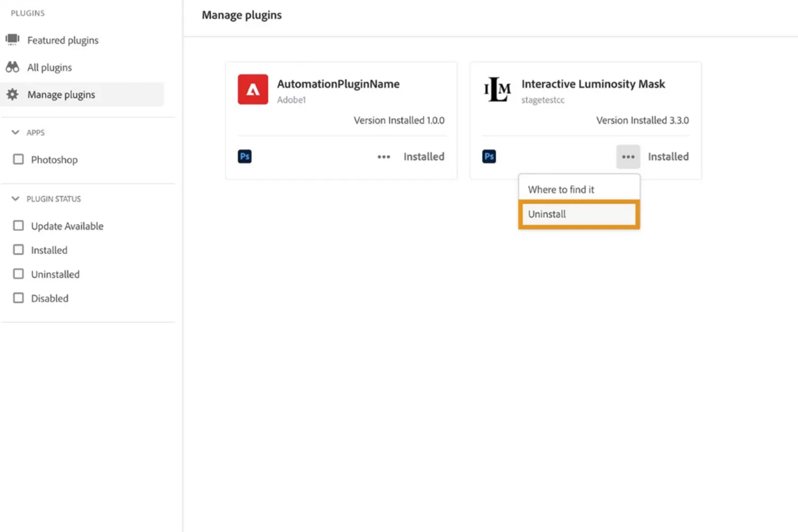
Task: Check the Update Available filter
Action: [x=19, y=226]
